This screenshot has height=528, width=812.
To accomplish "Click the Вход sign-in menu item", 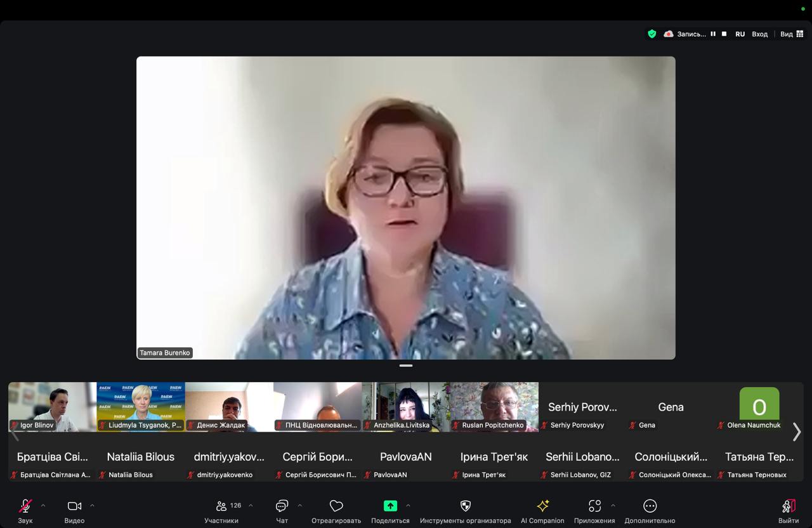I will click(759, 34).
